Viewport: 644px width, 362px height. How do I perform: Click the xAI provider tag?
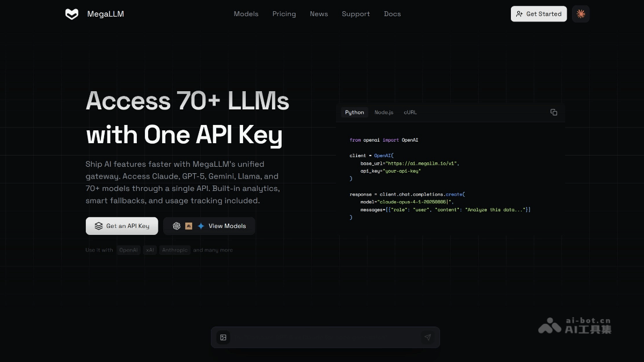pos(150,250)
